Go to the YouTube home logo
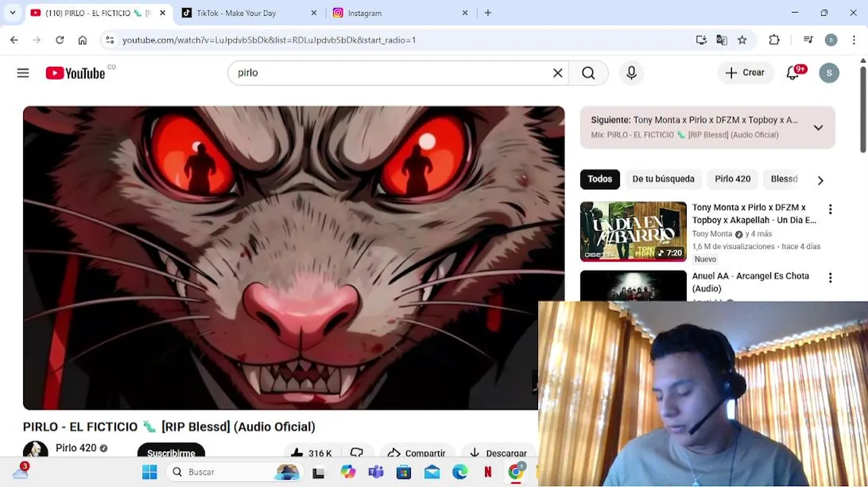868x487 pixels. point(75,73)
